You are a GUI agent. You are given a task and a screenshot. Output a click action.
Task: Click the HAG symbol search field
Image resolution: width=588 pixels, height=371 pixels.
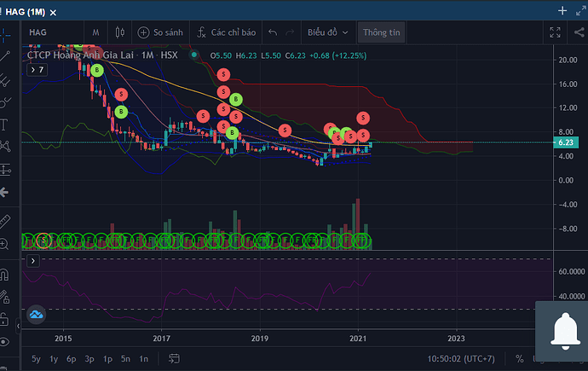click(51, 32)
